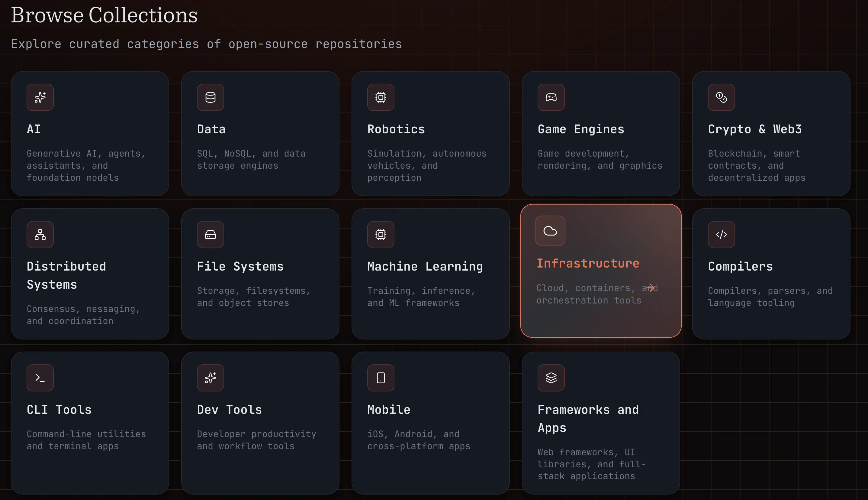Select the File Systems title
Image resolution: width=868 pixels, height=500 pixels.
pyautogui.click(x=240, y=267)
